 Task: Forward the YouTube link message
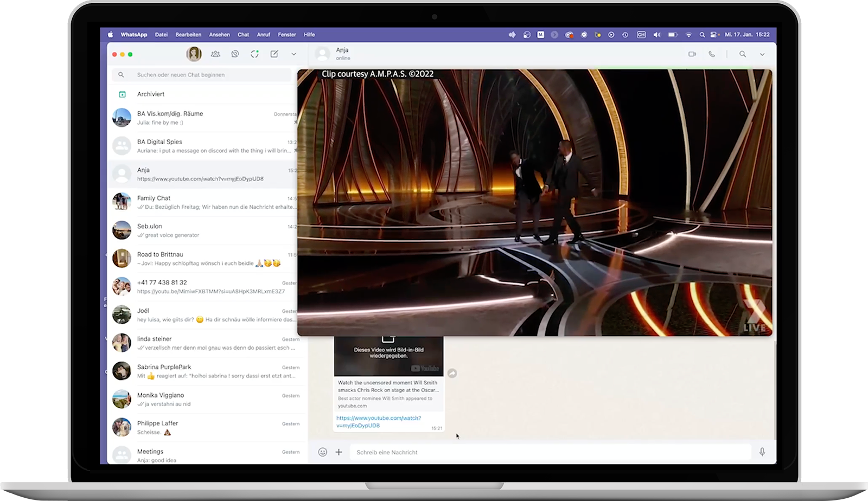(x=452, y=373)
